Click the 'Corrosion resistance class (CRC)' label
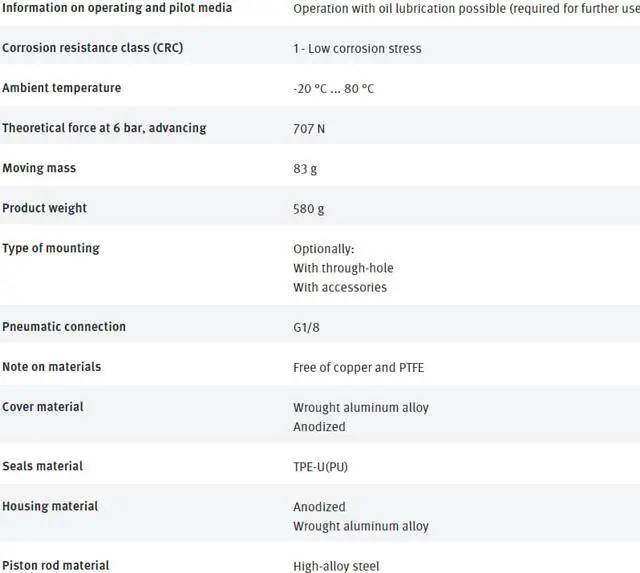Image resolution: width=640 pixels, height=573 pixels. pyautogui.click(x=92, y=48)
